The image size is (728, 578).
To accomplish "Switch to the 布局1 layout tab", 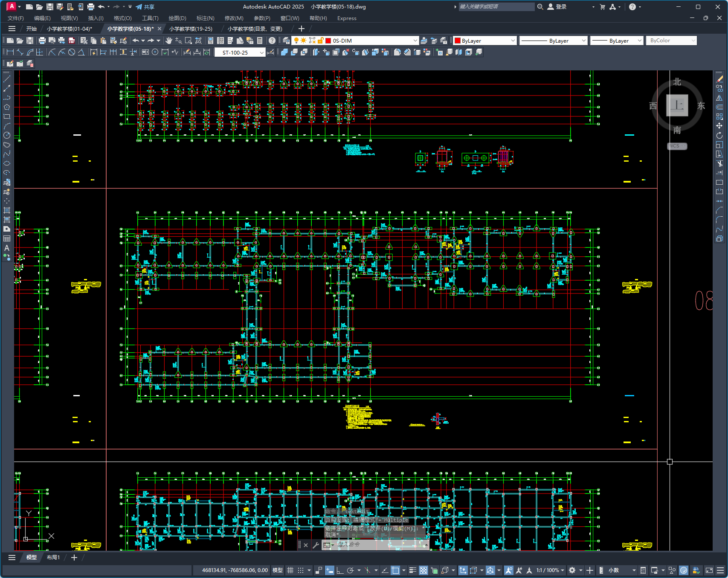I will point(53,558).
